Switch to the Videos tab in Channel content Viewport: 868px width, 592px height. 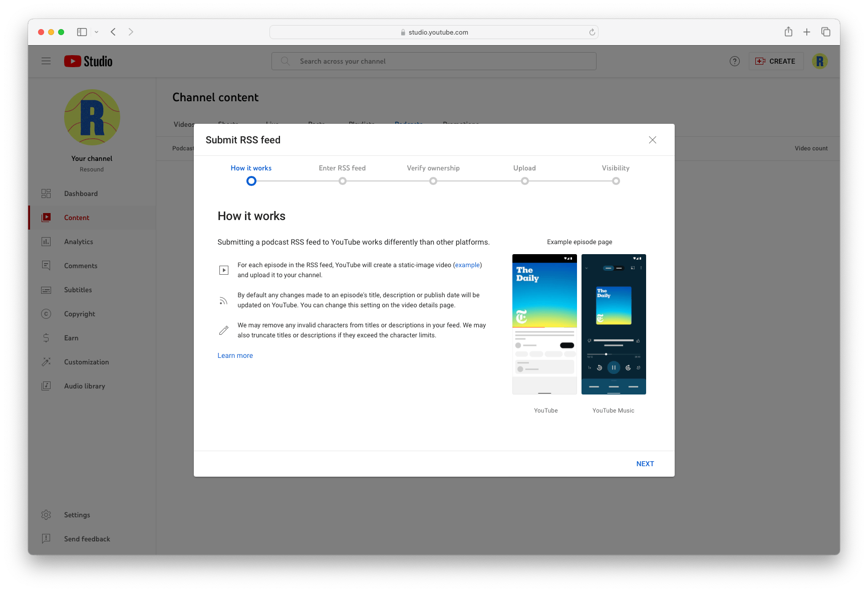click(183, 124)
